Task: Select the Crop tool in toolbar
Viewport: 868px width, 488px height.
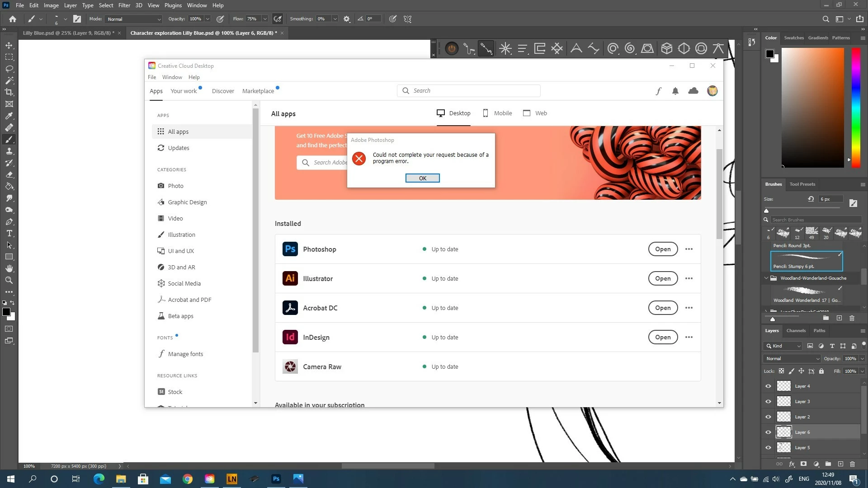Action: 9,92
